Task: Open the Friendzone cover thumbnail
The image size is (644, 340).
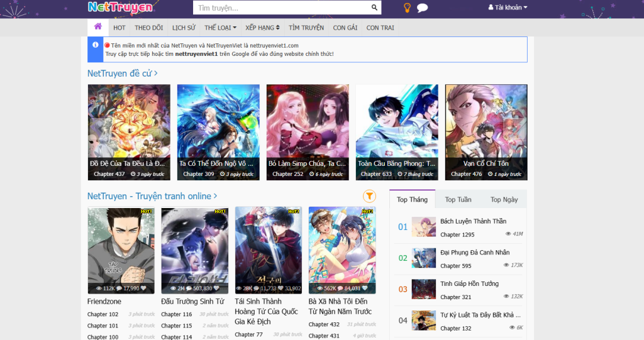Action: tap(121, 250)
